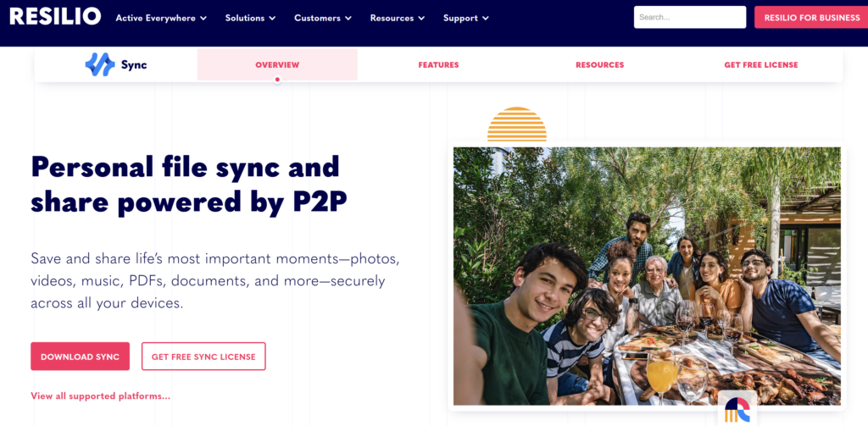The image size is (868, 426).
Task: Click the small Resilio badge under photo
Action: (737, 408)
